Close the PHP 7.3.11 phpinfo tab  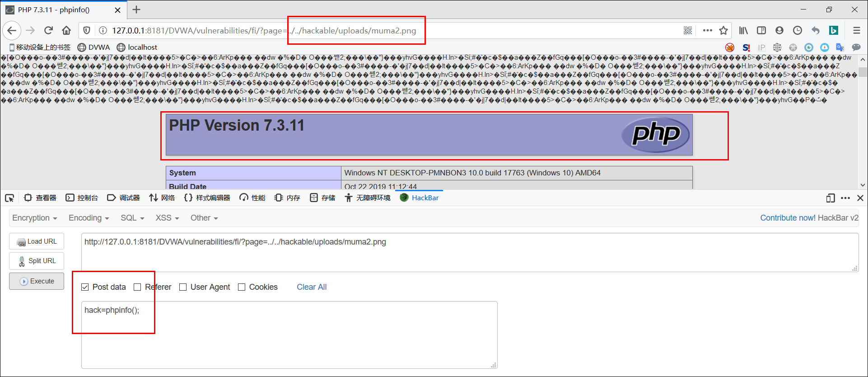[x=117, y=10]
